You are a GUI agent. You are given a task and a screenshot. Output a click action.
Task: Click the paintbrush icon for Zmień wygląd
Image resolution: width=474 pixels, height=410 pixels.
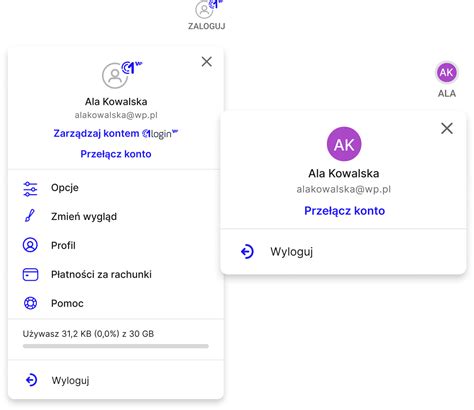click(x=30, y=216)
